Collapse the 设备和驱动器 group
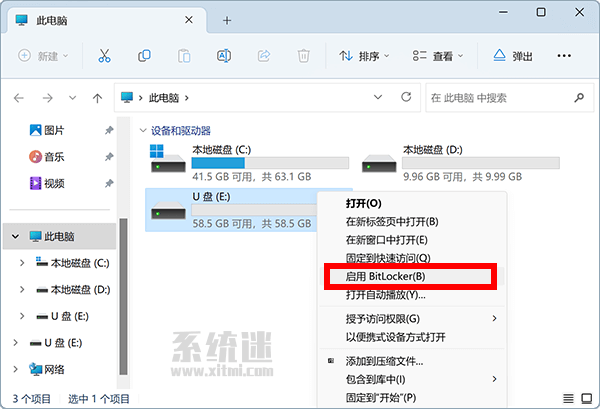Image resolution: width=600 pixels, height=409 pixels. point(143,130)
